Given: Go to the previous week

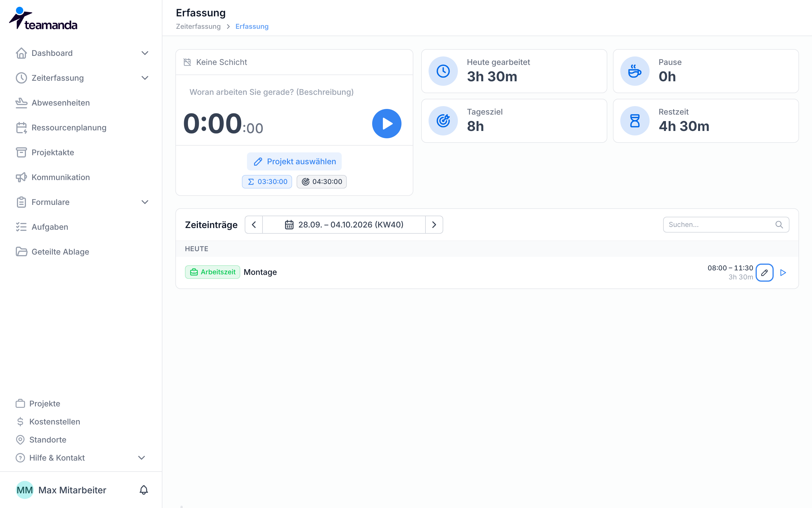Looking at the screenshot, I should pos(254,224).
